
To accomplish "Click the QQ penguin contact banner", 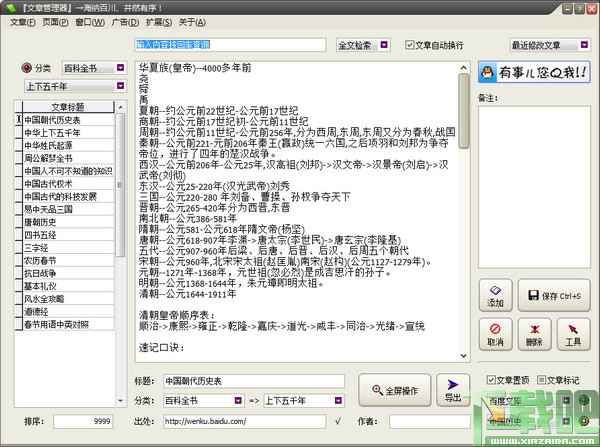I will coord(534,72).
